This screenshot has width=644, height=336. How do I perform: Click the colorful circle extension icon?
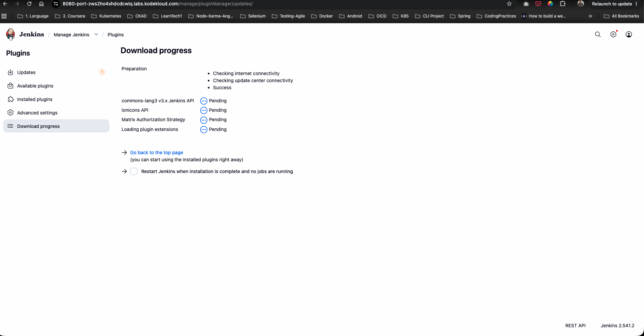tap(550, 4)
